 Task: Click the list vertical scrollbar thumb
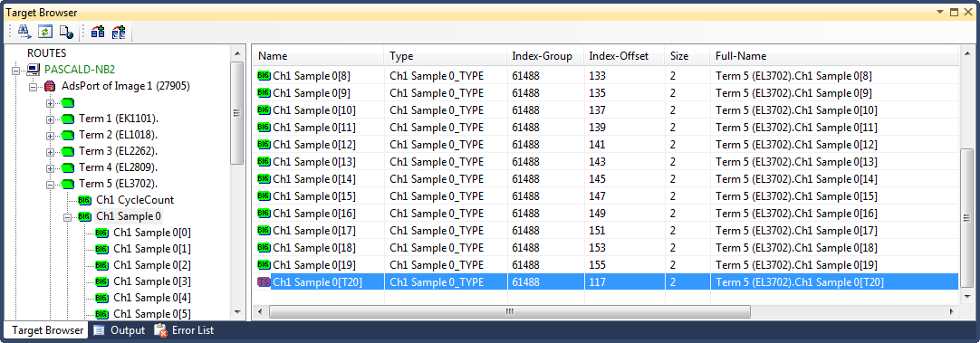click(x=966, y=219)
